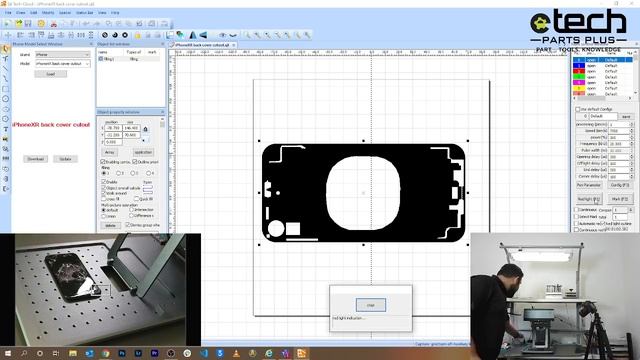Click the align left edges icon
The image size is (640, 360).
(20, 35)
